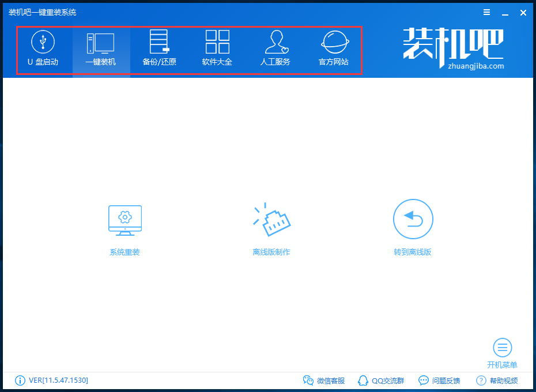Select the 问题反馈 feedback label
This screenshot has width=536, height=392.
point(445,380)
